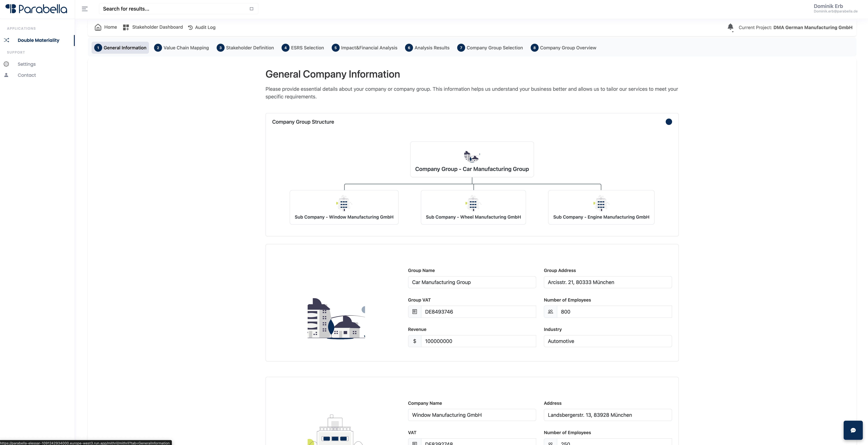Click Current Project DMA German Manufacturing GmbH
Image resolution: width=868 pixels, height=445 pixels.
[x=795, y=28]
